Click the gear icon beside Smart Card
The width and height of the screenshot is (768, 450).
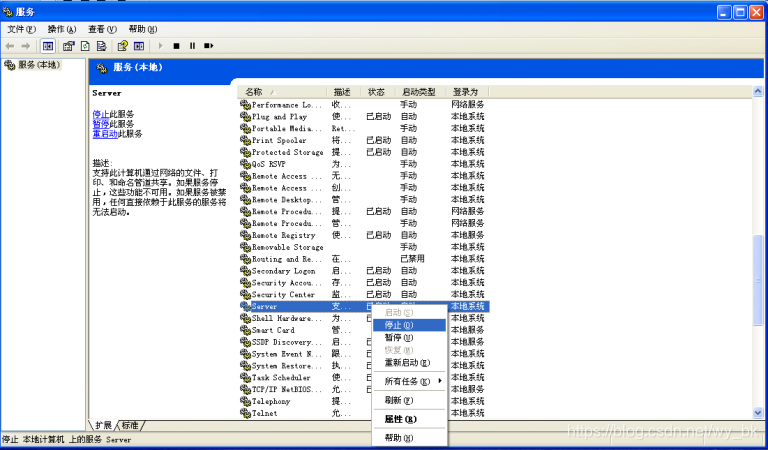tap(245, 330)
